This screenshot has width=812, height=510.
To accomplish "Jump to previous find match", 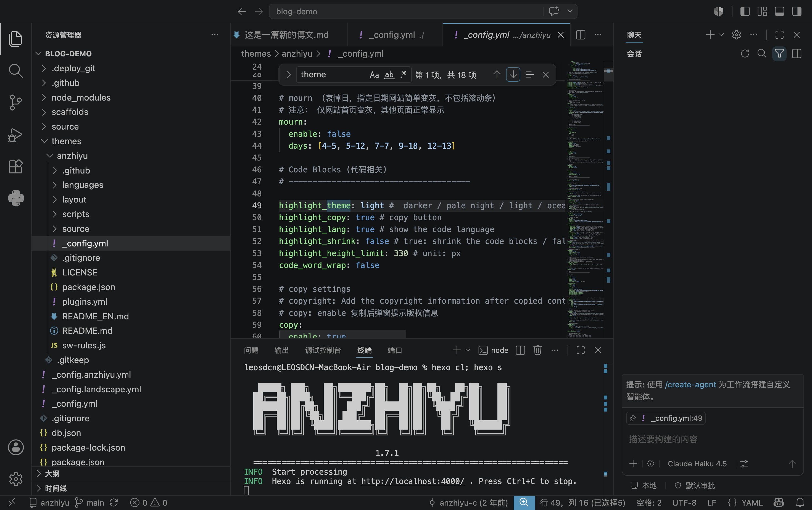I will tap(497, 75).
